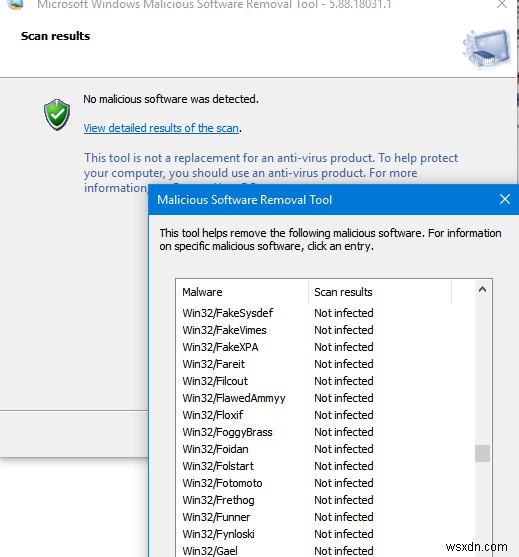Select the Win32/Frethog entry

pyautogui.click(x=218, y=500)
